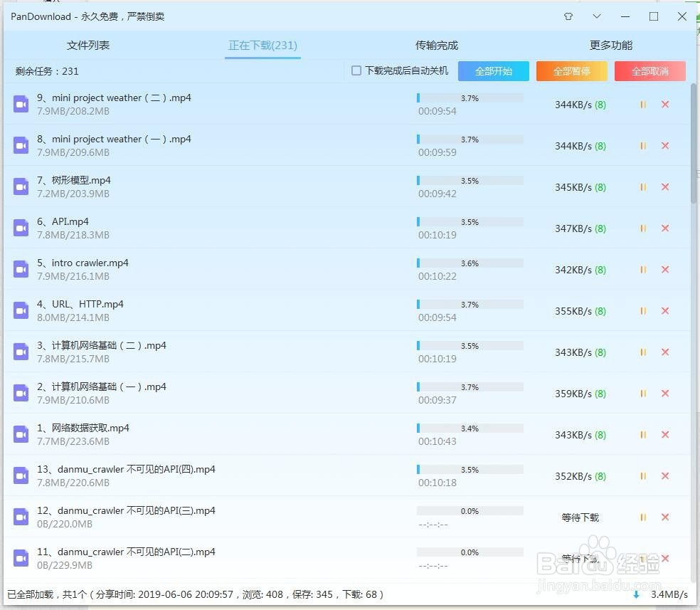Click progress bar of 9、mini project weather (二).mp4
Screen dimensions: 700x610
pyautogui.click(x=470, y=98)
